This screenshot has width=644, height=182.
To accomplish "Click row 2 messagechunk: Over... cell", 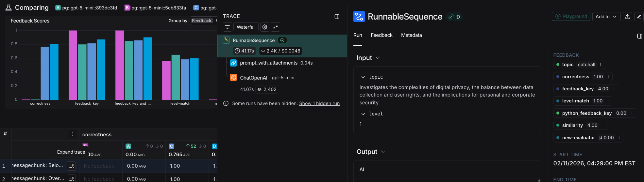I will click(38, 178).
